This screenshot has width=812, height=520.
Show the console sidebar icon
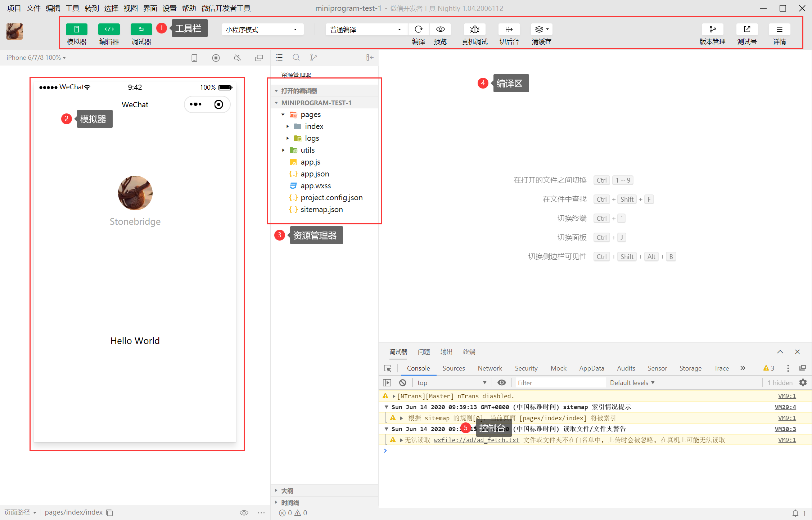pos(387,382)
